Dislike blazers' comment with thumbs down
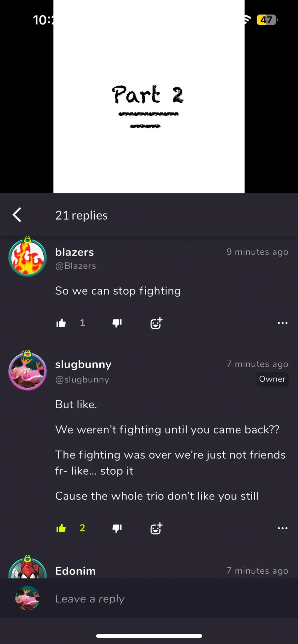This screenshot has height=644, width=298. click(x=117, y=323)
